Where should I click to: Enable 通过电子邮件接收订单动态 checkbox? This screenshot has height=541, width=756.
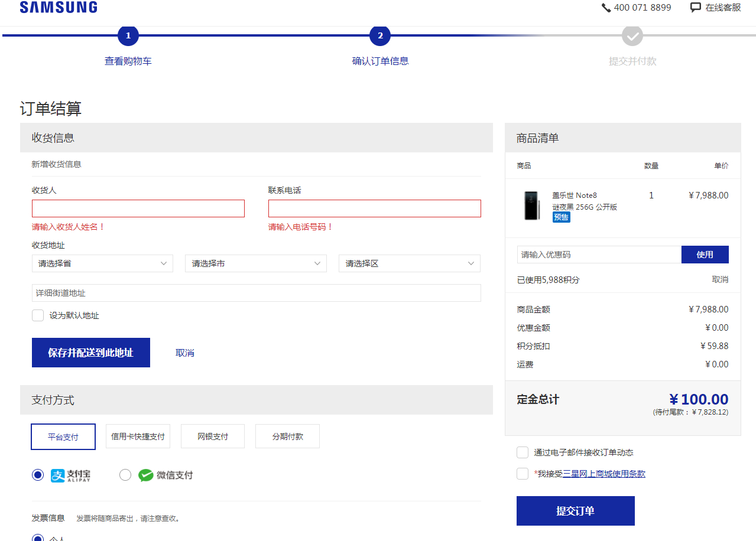(x=523, y=452)
